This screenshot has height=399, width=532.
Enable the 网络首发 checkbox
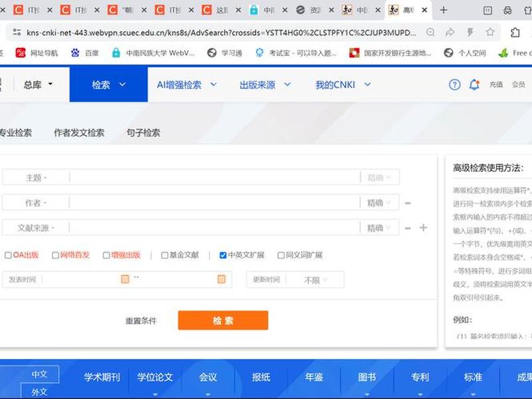point(55,255)
